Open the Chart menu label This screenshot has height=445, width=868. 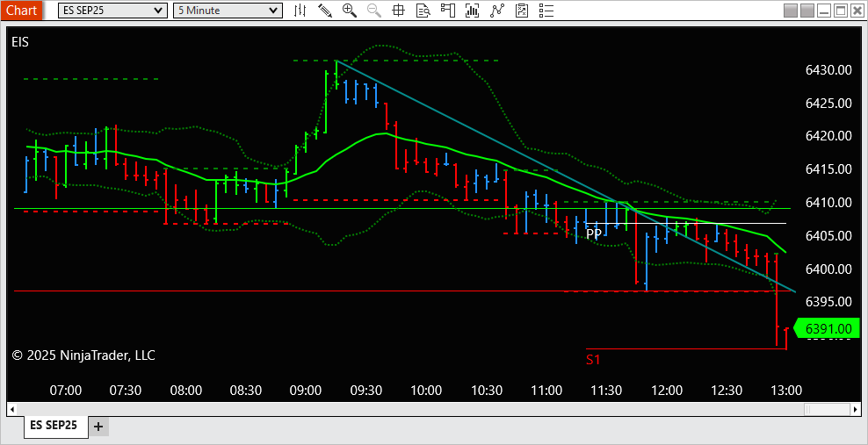tap(21, 10)
